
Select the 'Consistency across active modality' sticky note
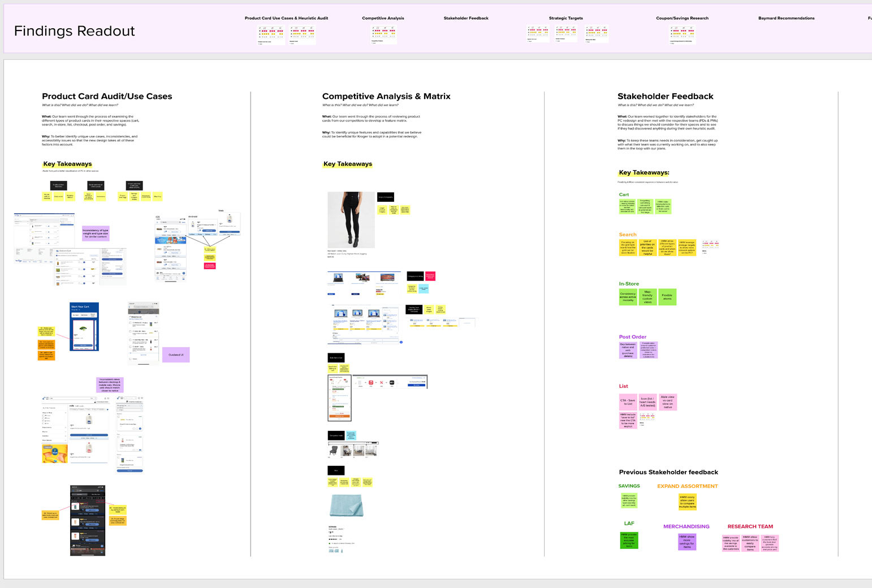point(628,297)
